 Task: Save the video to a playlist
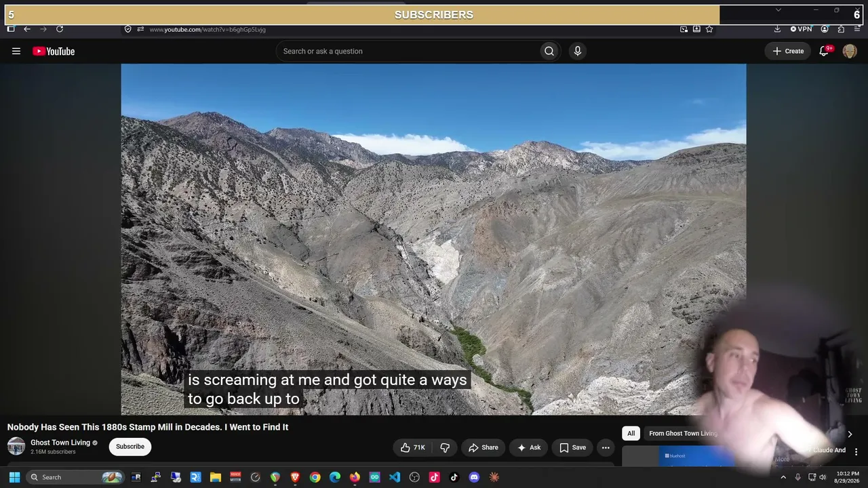point(573,447)
